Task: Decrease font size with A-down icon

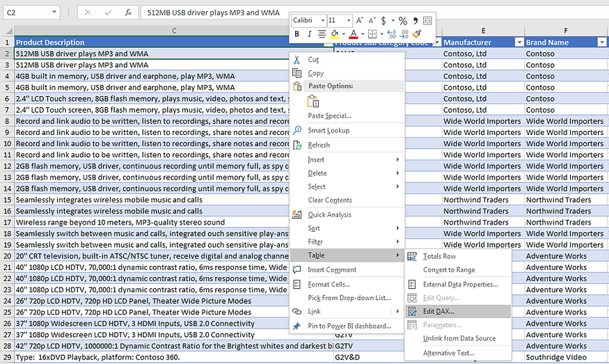Action: 372,20
